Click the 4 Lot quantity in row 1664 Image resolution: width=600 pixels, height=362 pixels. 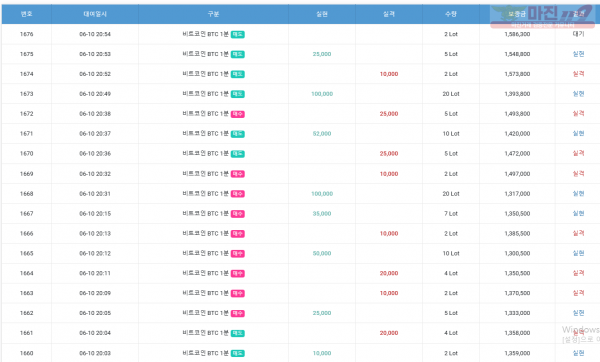pos(451,273)
